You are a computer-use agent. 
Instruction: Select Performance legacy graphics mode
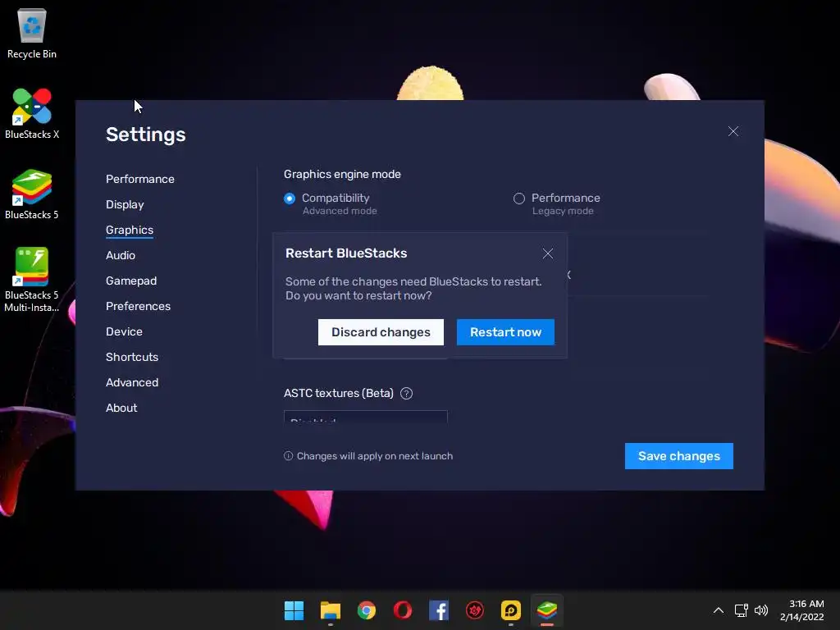[x=518, y=199]
